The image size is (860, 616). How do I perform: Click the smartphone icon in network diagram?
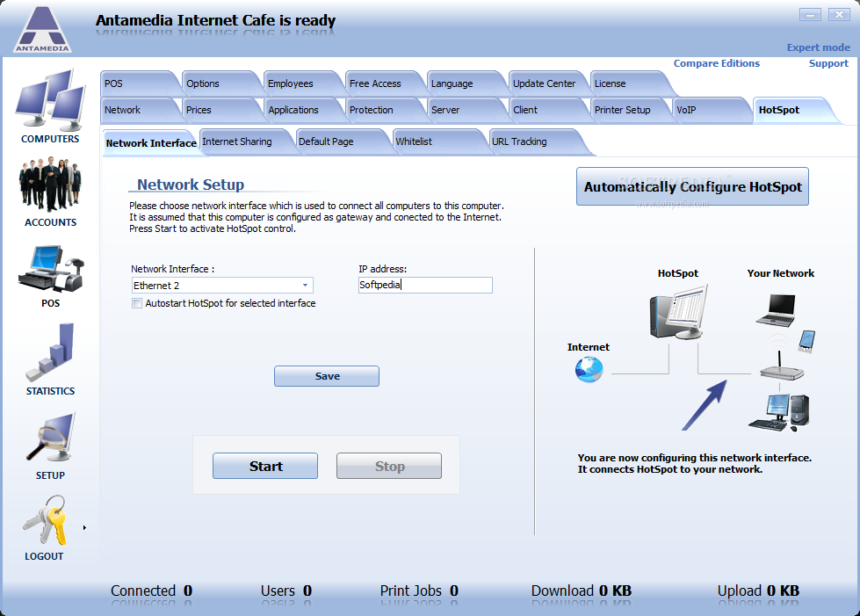[806, 341]
